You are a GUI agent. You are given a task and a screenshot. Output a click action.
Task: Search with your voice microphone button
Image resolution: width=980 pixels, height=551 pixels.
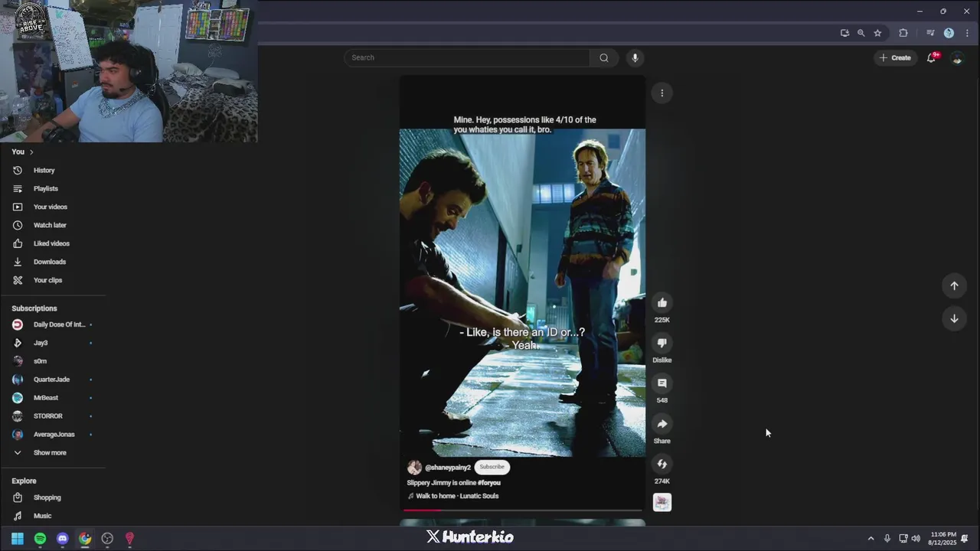635,57
